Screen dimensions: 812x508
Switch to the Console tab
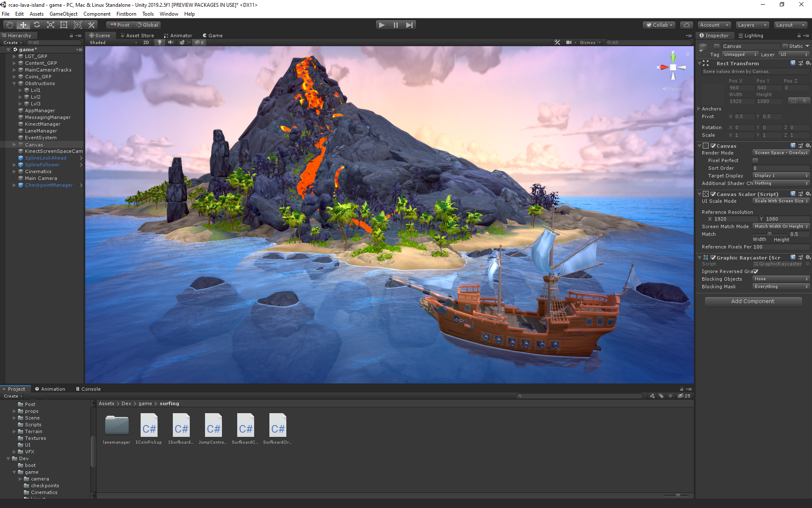88,389
